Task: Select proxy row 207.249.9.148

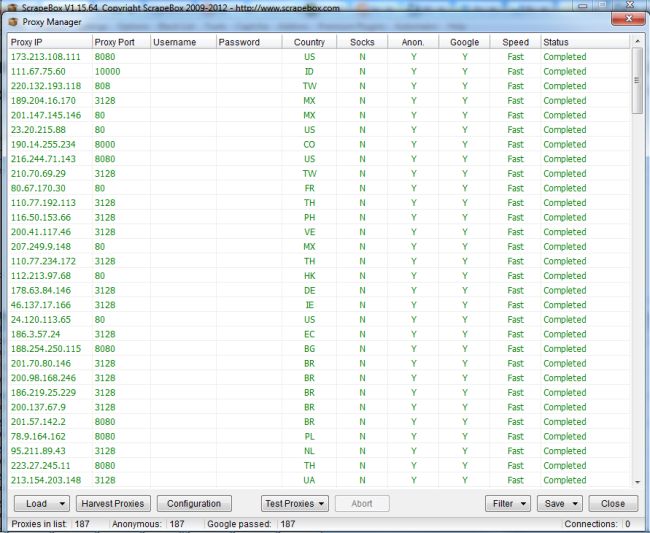Action: pyautogui.click(x=319, y=247)
